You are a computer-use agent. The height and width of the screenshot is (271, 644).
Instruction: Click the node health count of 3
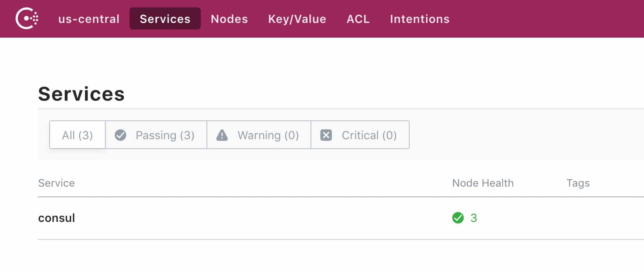(x=474, y=218)
